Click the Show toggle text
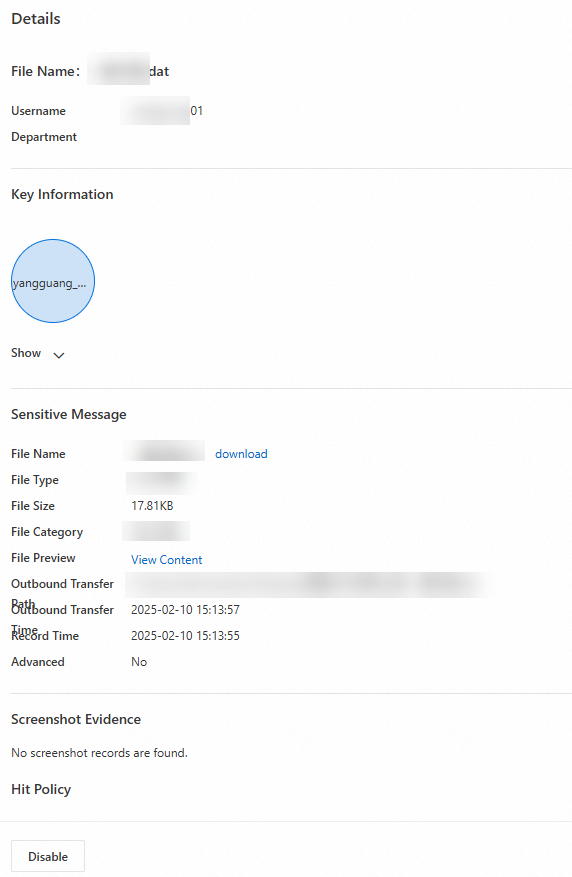Viewport: 572px width, 877px height. [26, 353]
